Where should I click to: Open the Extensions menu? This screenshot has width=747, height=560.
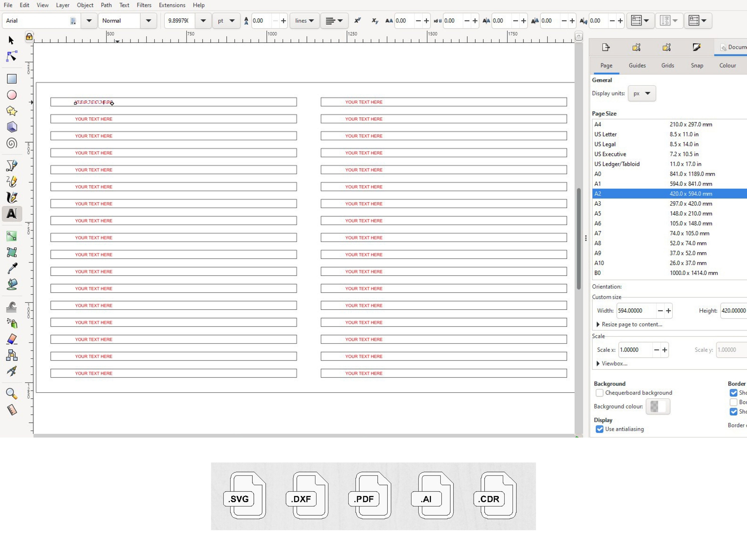(x=172, y=5)
